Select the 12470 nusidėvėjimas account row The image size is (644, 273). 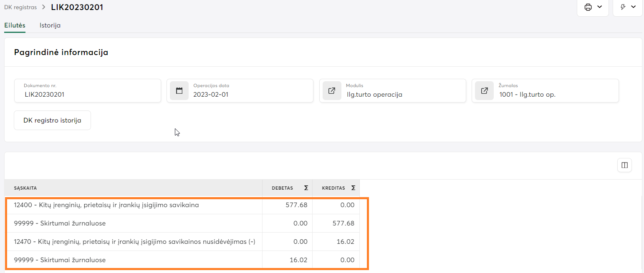click(x=134, y=242)
